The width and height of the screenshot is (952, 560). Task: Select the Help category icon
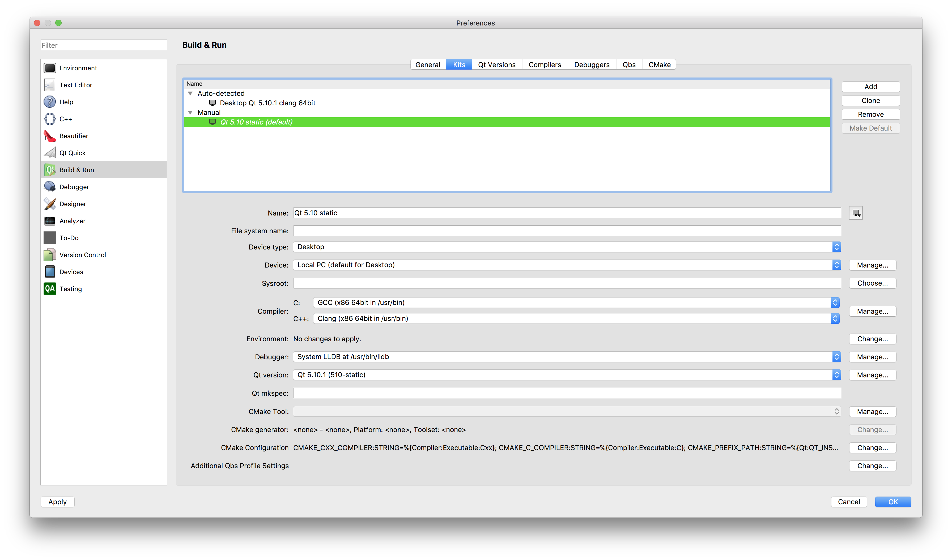click(49, 102)
